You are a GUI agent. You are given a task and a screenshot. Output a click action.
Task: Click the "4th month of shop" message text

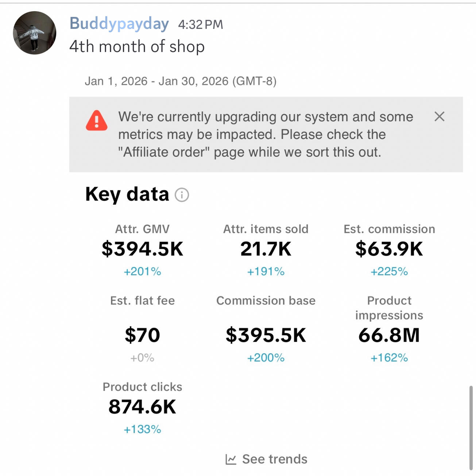click(137, 47)
